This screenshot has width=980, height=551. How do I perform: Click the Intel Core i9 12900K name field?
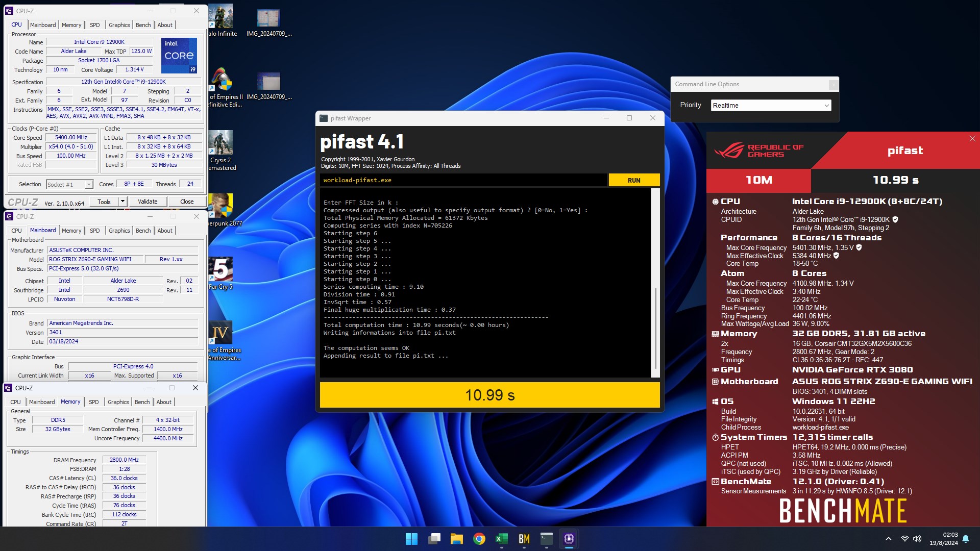click(x=99, y=42)
